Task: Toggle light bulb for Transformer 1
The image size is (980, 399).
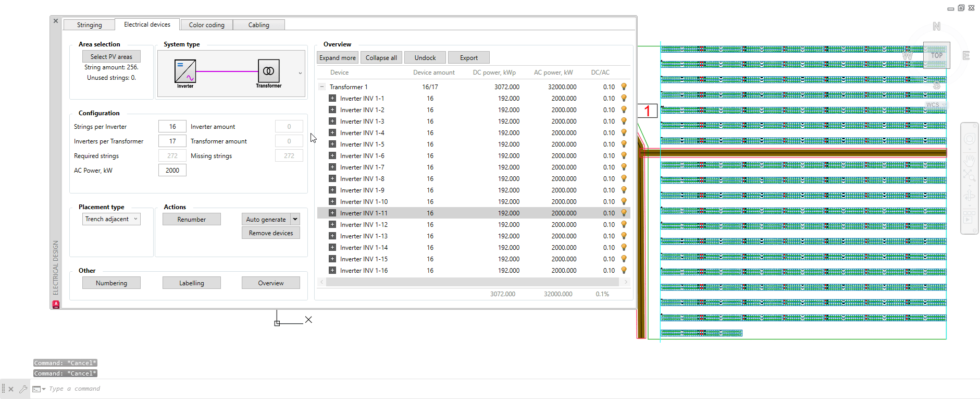Action: [x=624, y=87]
